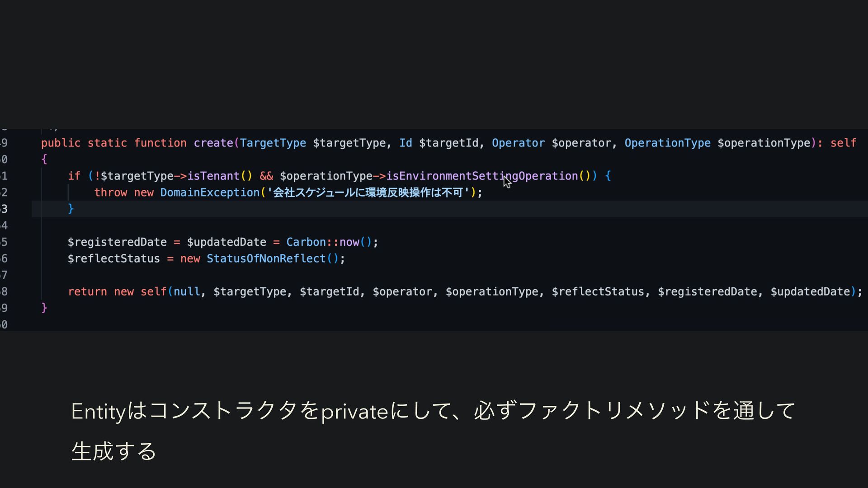Viewport: 868px width, 488px height.
Task: Click the create function name
Action: [213, 143]
